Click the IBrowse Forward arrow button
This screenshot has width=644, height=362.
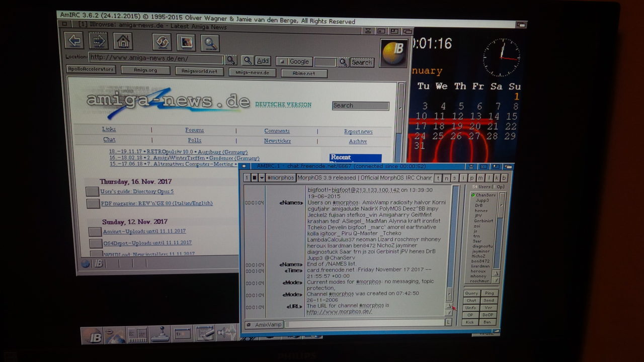(98, 40)
